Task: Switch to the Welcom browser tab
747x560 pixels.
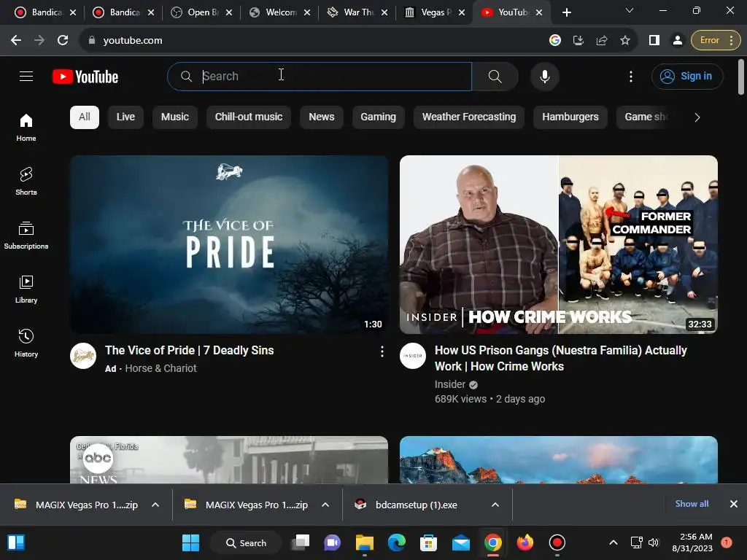Action: click(x=280, y=12)
